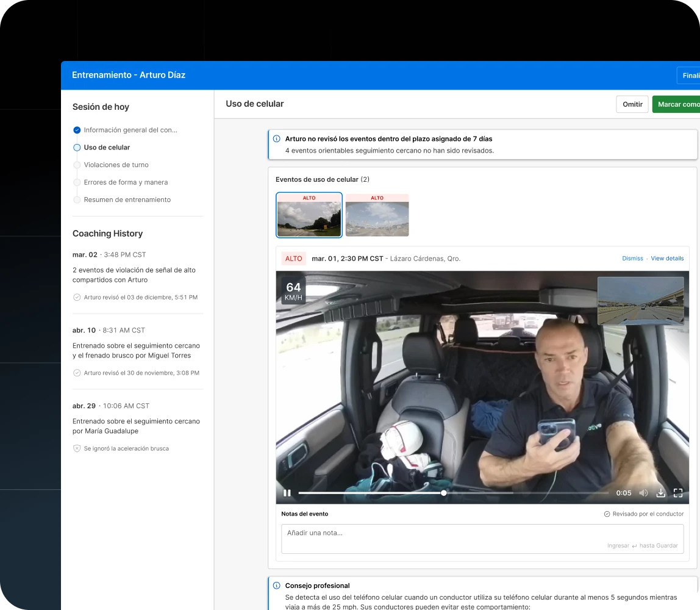The height and width of the screenshot is (610, 700).
Task: Open the View details link
Action: pyautogui.click(x=667, y=259)
